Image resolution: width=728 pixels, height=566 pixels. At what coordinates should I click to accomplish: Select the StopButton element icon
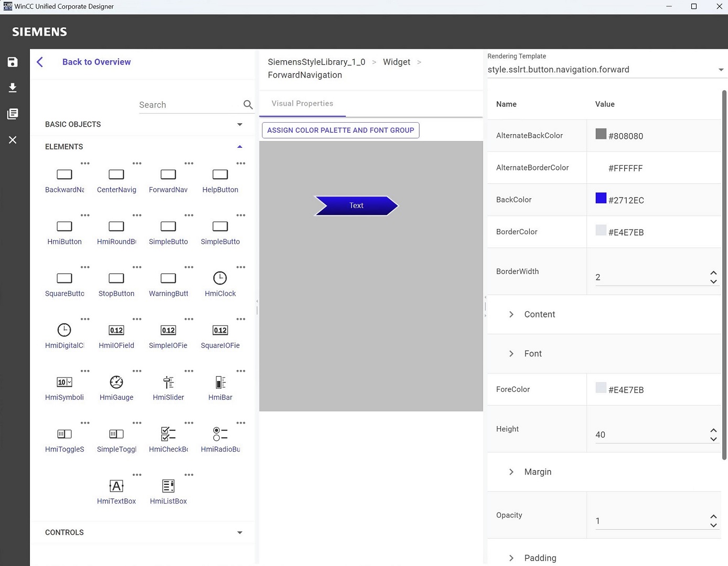click(x=116, y=278)
